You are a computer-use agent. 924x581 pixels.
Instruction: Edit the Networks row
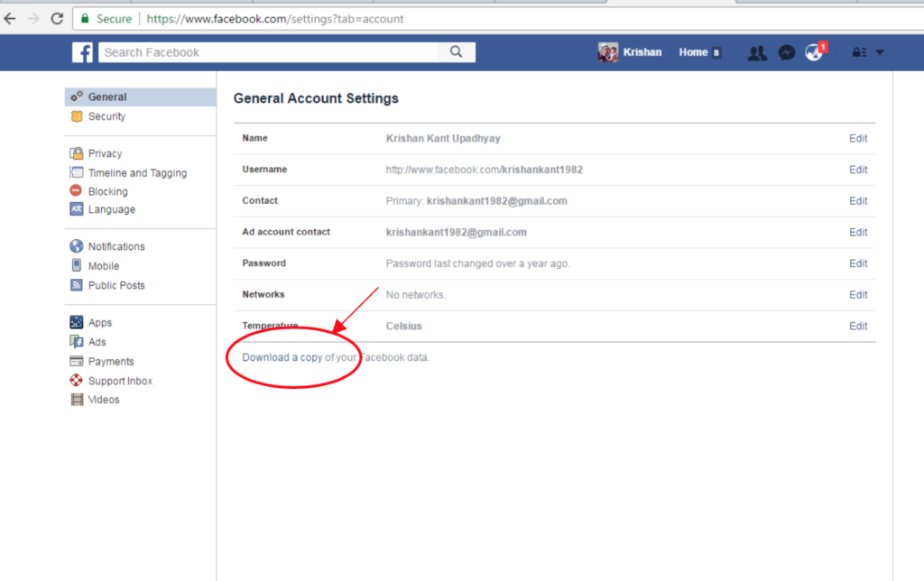[x=858, y=295]
